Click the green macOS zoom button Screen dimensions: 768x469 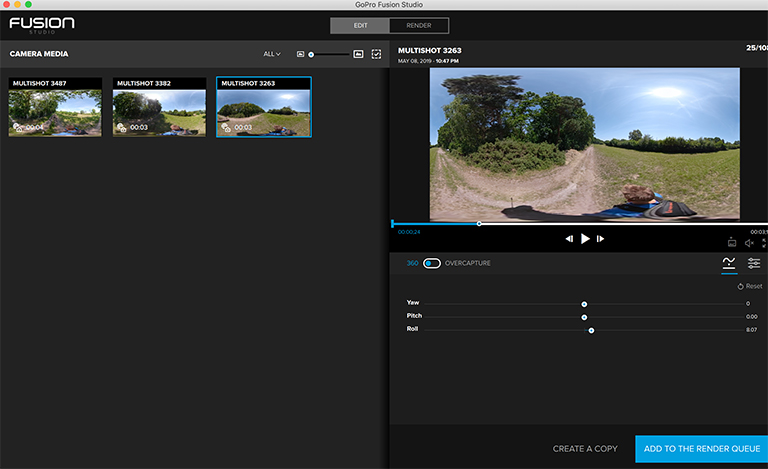[28, 4]
